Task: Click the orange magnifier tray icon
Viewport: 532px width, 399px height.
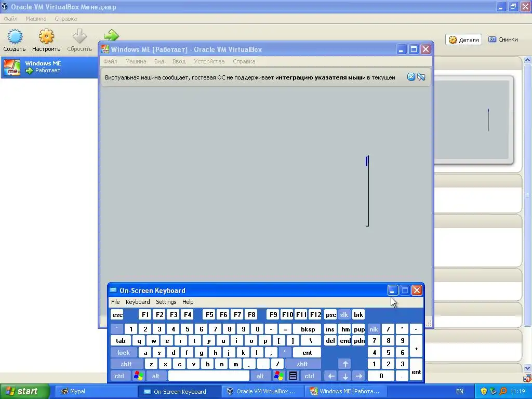Action: (x=503, y=391)
